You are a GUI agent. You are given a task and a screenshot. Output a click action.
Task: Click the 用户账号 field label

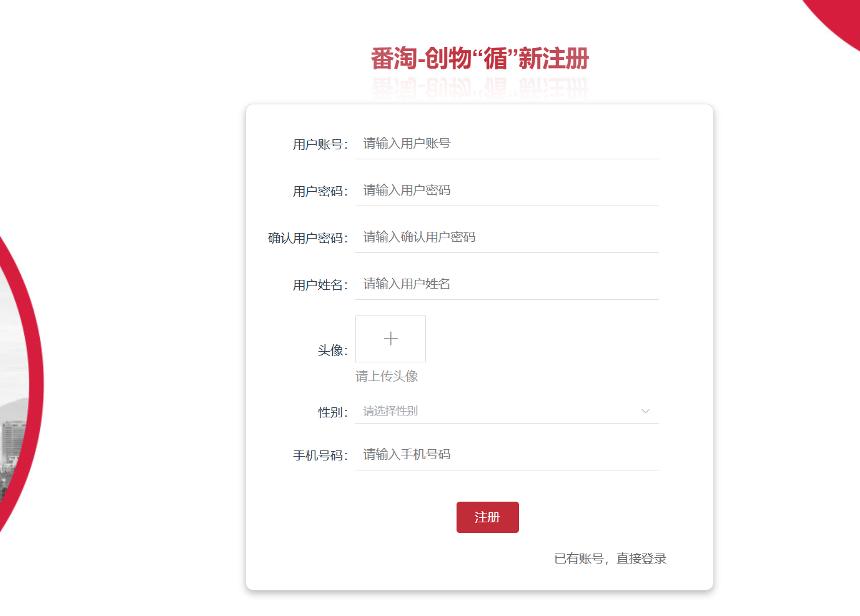(x=320, y=145)
